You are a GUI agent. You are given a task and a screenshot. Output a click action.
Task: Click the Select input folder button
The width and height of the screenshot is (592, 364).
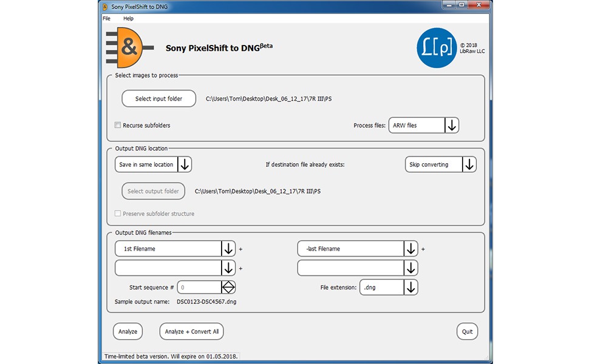tap(158, 98)
